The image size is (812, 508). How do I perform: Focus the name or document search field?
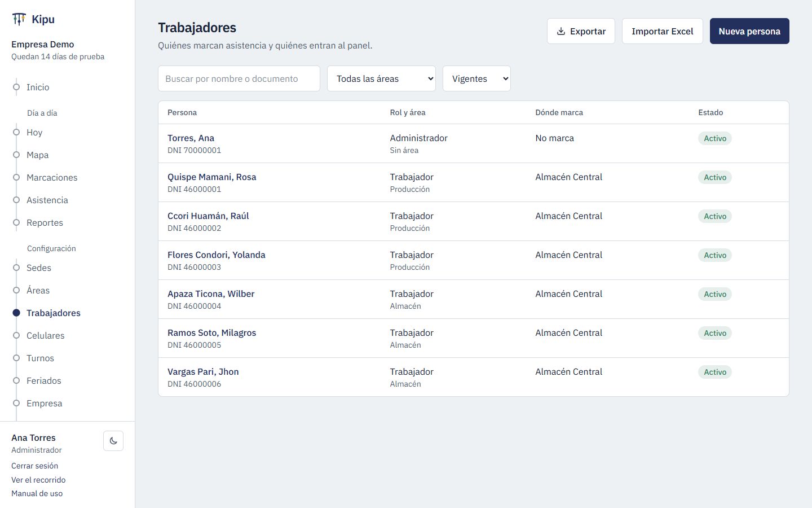239,78
